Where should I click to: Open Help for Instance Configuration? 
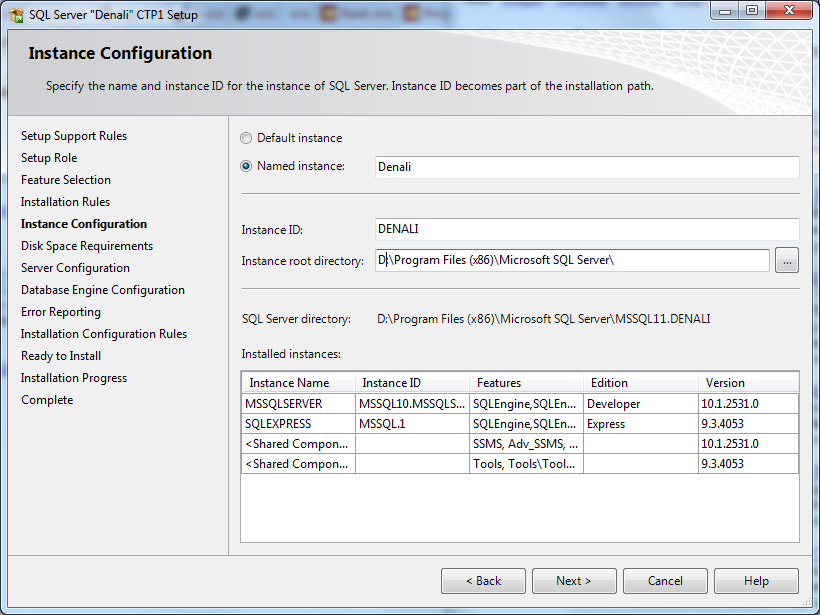tap(756, 581)
